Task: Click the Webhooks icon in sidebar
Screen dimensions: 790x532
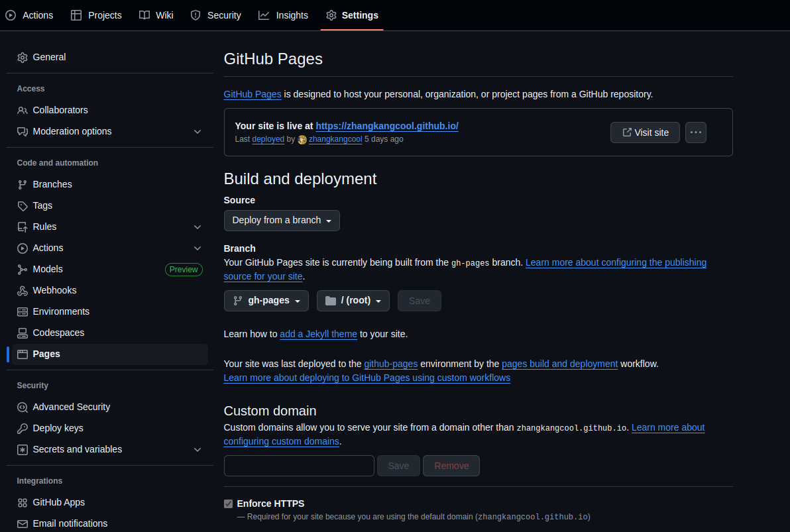Action: [x=23, y=290]
